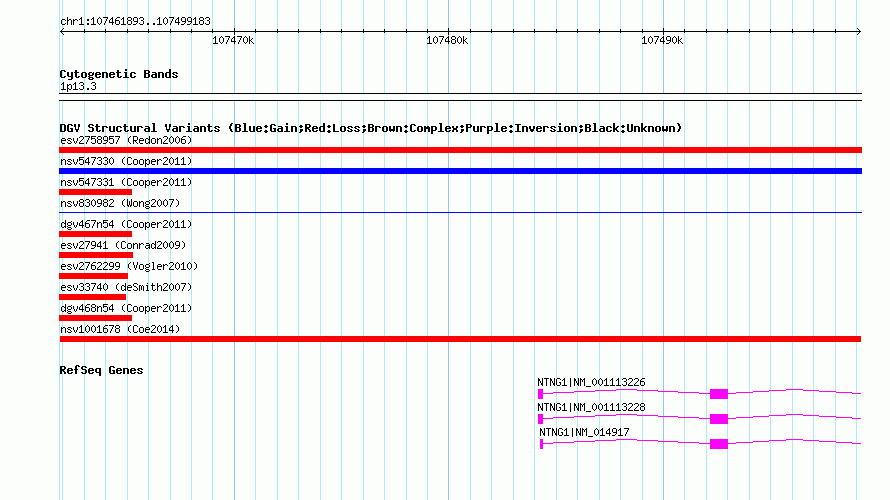Click the thin blue line of nsv830982

(x=460, y=213)
